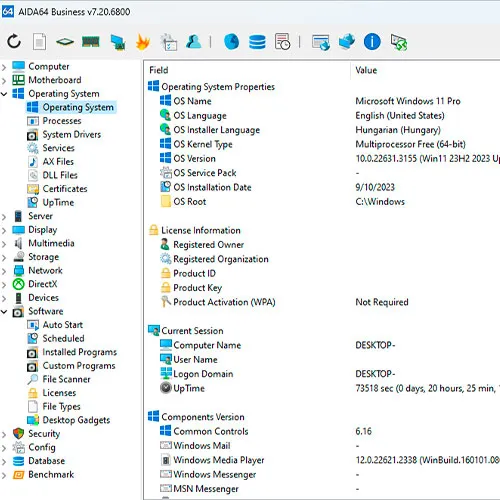500x500 pixels.
Task: Click the user profile toolbar icon
Action: [194, 42]
